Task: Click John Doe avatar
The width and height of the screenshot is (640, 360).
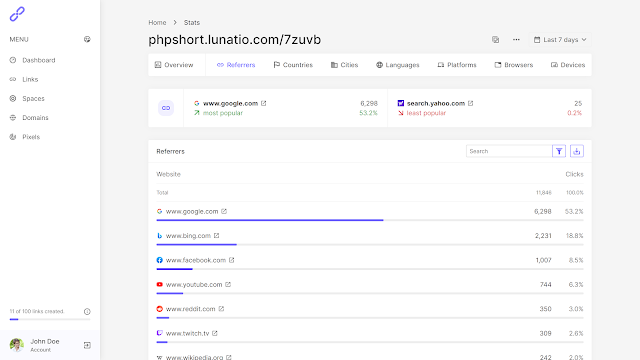Action: click(17, 345)
